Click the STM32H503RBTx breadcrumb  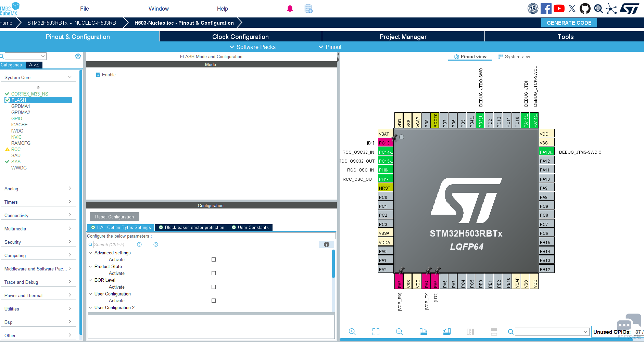72,23
